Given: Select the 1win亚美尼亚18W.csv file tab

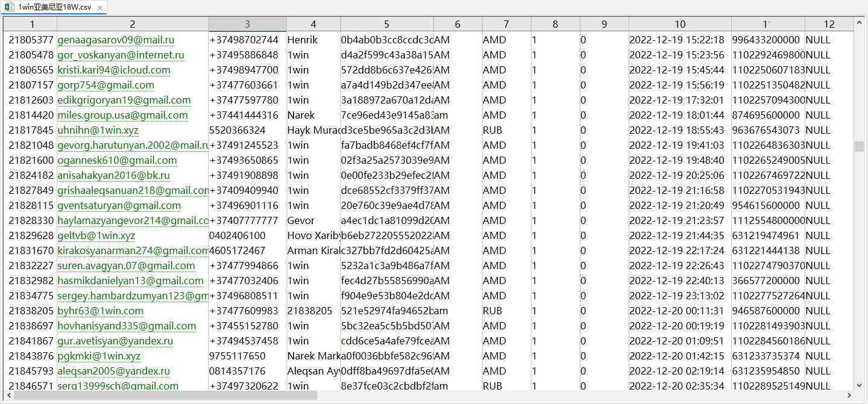Looking at the screenshot, I should (x=54, y=7).
